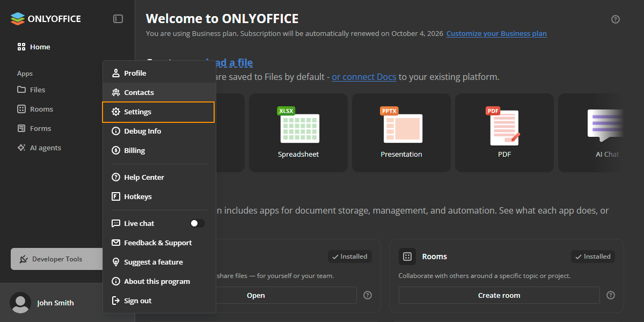This screenshot has width=644, height=322.
Task: Click Installed badge on Rooms card
Action: point(593,257)
